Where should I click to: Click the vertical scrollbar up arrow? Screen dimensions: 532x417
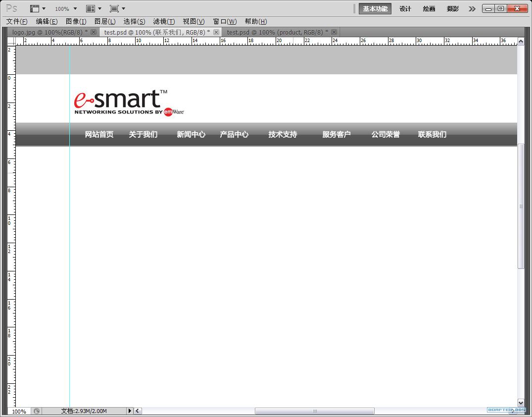pyautogui.click(x=521, y=42)
